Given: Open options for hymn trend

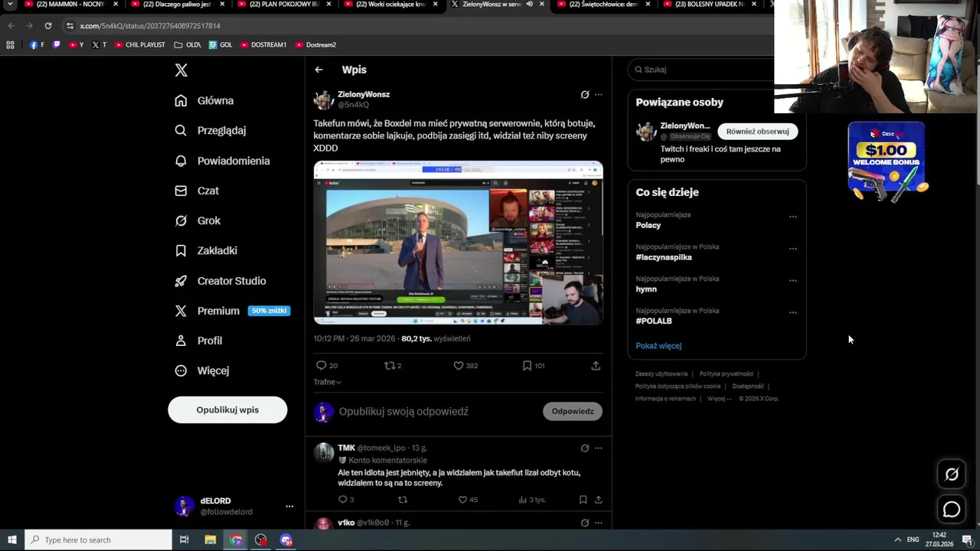Looking at the screenshot, I should [x=793, y=281].
